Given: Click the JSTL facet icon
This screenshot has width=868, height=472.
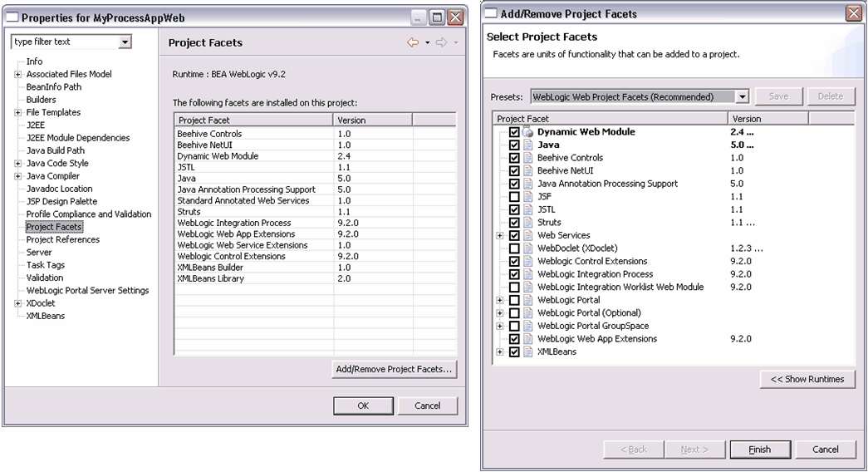Looking at the screenshot, I should [x=527, y=209].
